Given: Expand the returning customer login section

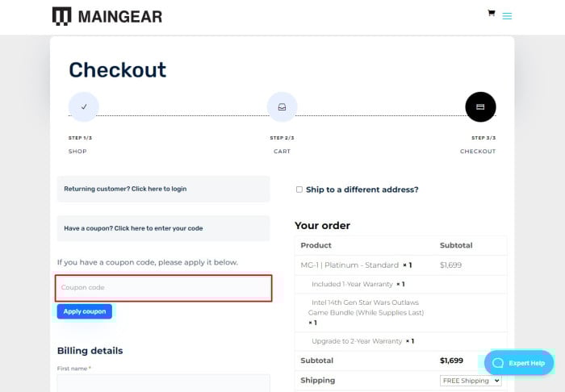Looking at the screenshot, I should point(125,189).
